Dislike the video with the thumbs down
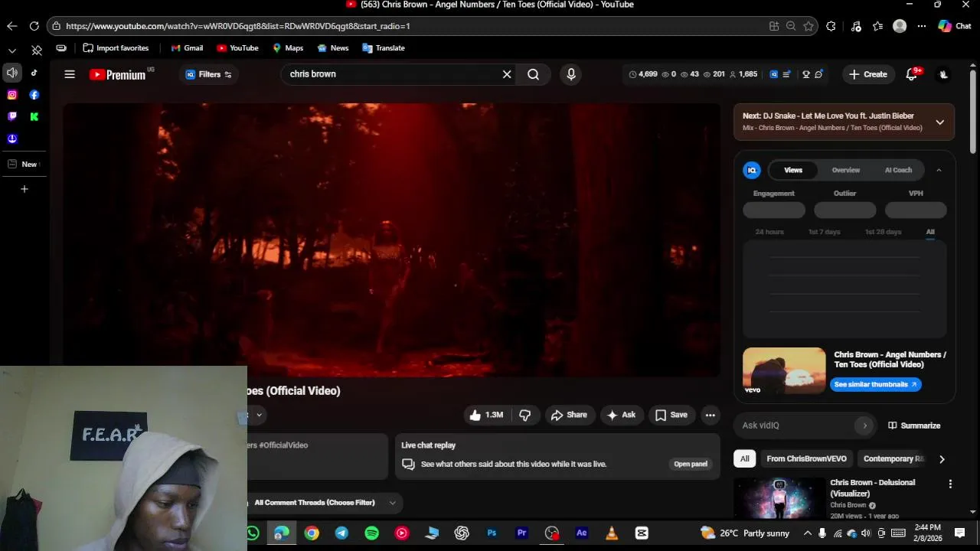Image resolution: width=980 pixels, height=551 pixels. pos(525,415)
